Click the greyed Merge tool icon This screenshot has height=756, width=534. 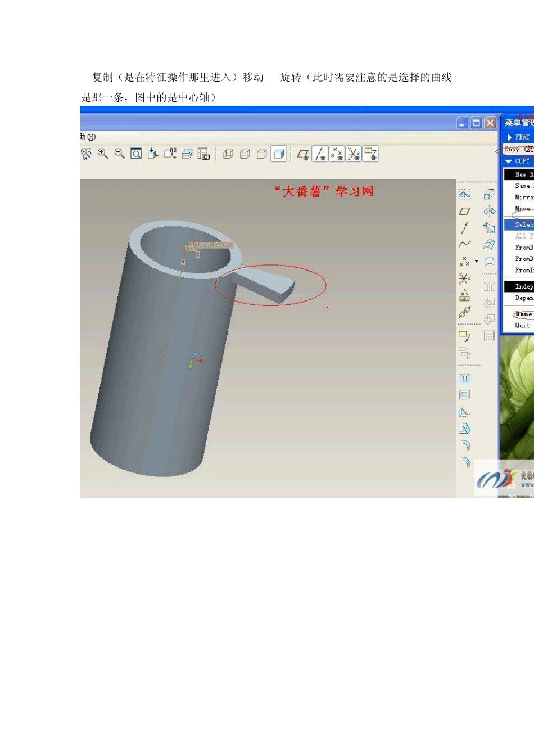tap(489, 303)
